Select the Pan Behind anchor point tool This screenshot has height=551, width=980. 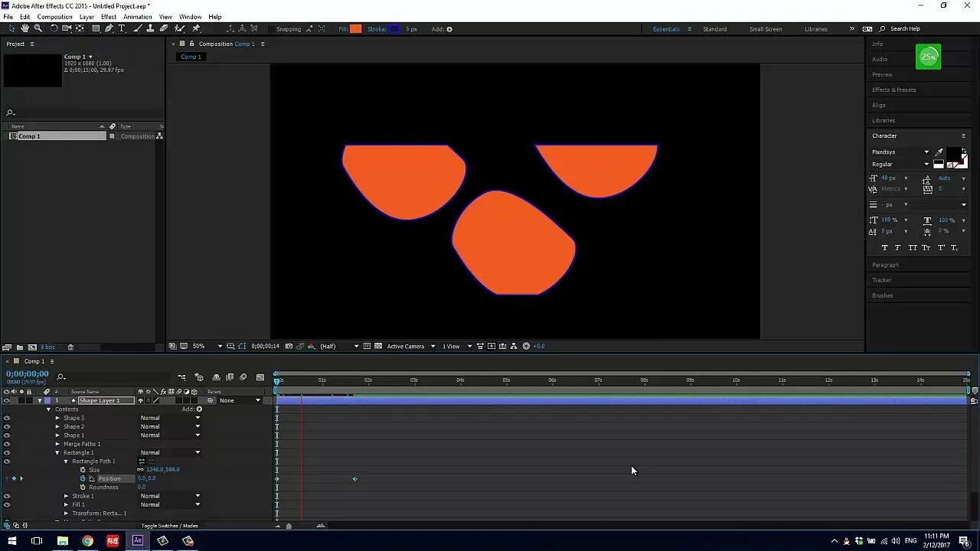80,28
